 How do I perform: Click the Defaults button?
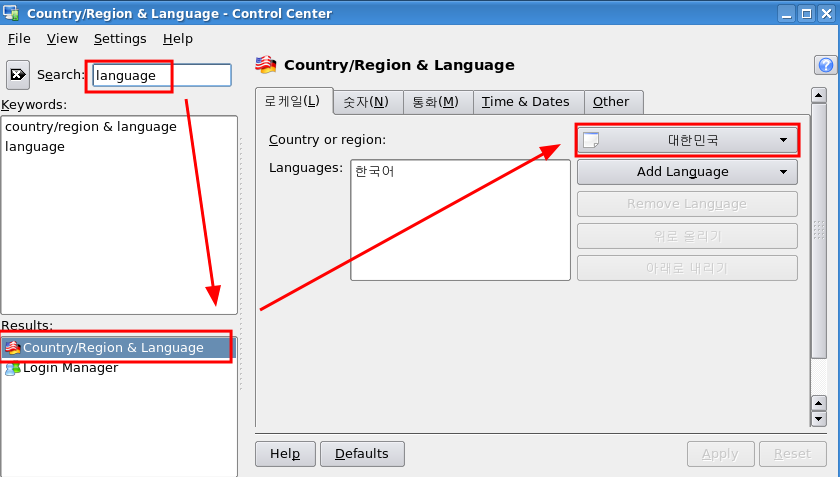click(362, 454)
